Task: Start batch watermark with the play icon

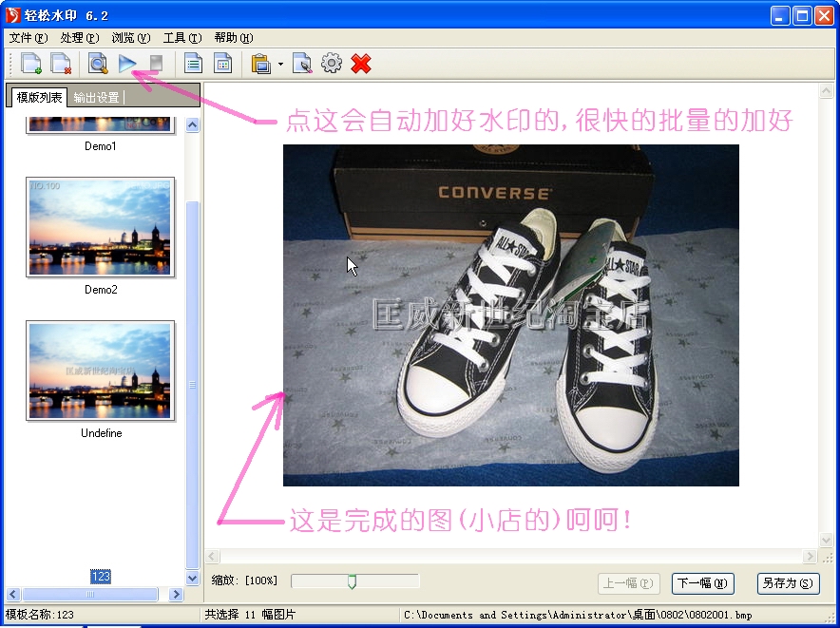Action: pyautogui.click(x=127, y=64)
